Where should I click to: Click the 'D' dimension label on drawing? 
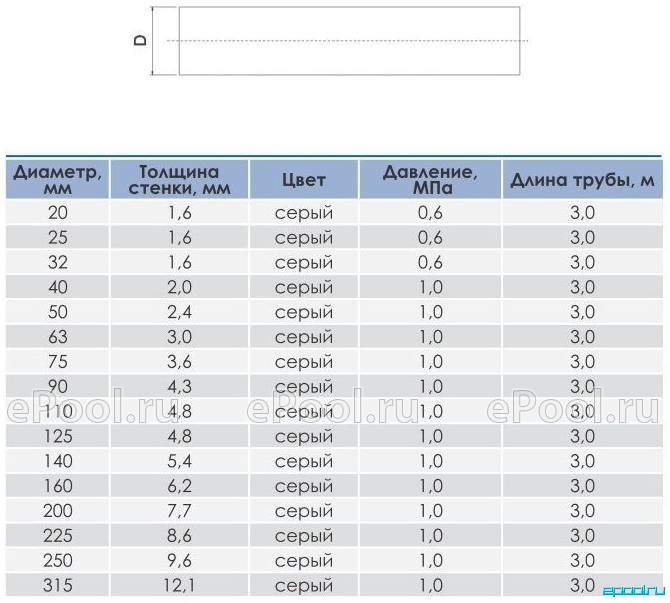point(140,40)
